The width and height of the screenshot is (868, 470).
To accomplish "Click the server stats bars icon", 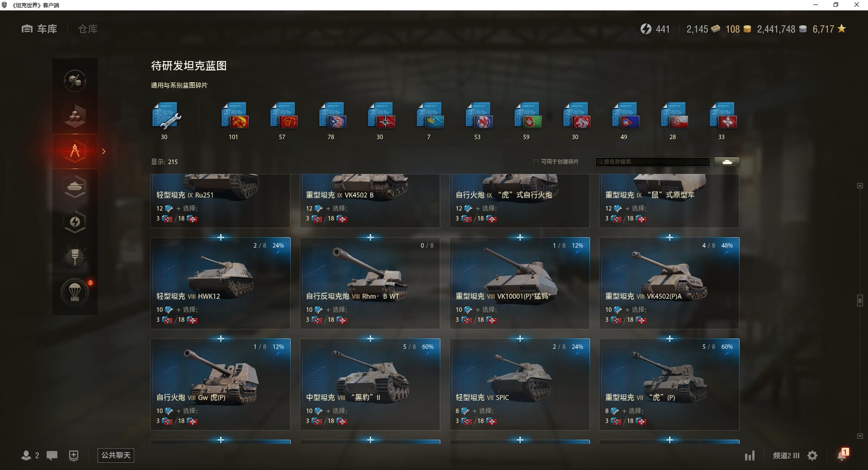I will coord(750,456).
